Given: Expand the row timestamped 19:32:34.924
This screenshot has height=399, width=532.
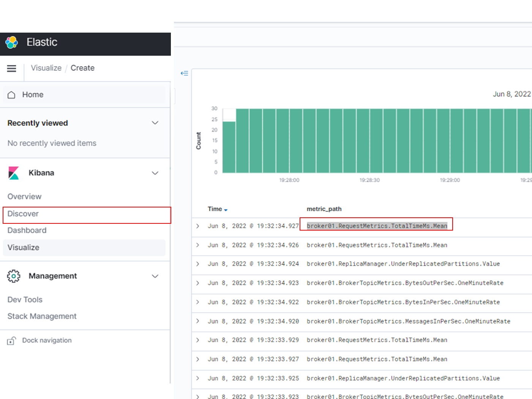Looking at the screenshot, I should click(x=197, y=264).
